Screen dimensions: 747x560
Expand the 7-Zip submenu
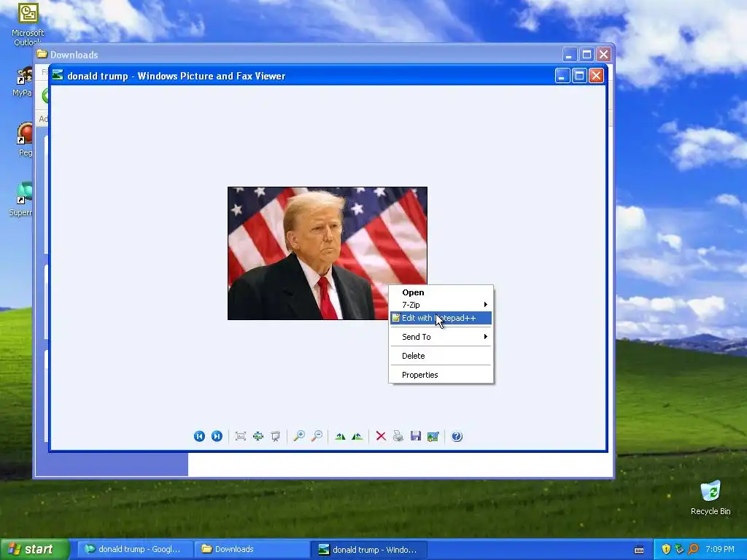(x=441, y=305)
